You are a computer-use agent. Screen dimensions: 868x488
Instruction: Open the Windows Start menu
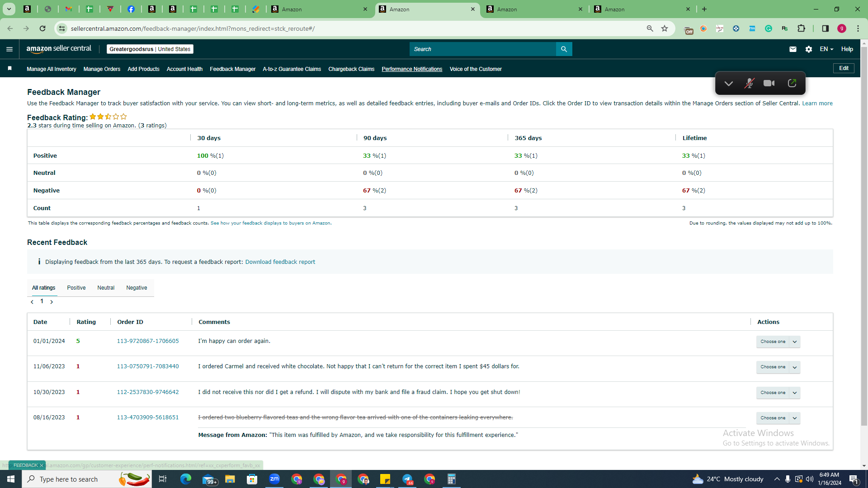(x=11, y=479)
